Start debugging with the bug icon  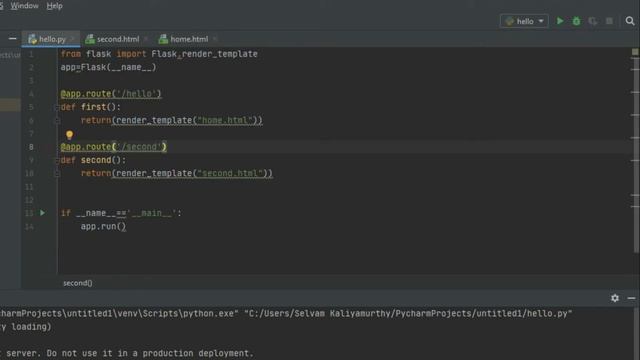576,21
